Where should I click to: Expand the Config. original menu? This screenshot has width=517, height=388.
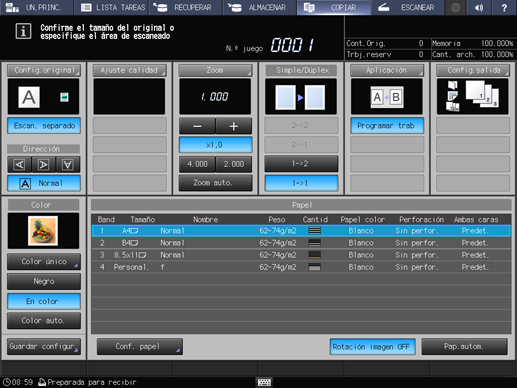tap(44, 70)
